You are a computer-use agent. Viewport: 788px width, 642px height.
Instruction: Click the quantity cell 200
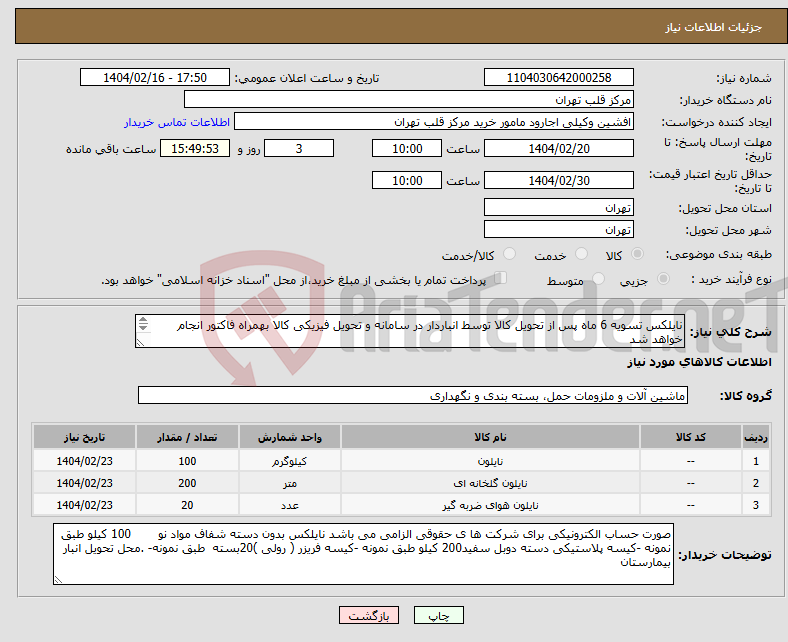(x=187, y=483)
